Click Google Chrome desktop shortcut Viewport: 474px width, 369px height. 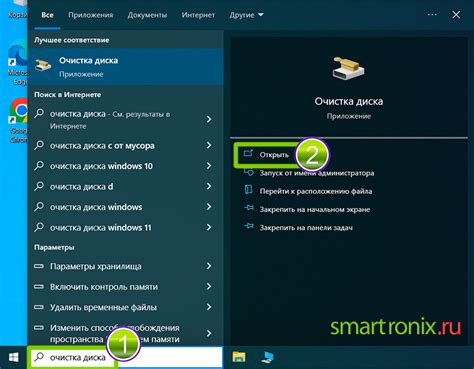point(18,120)
